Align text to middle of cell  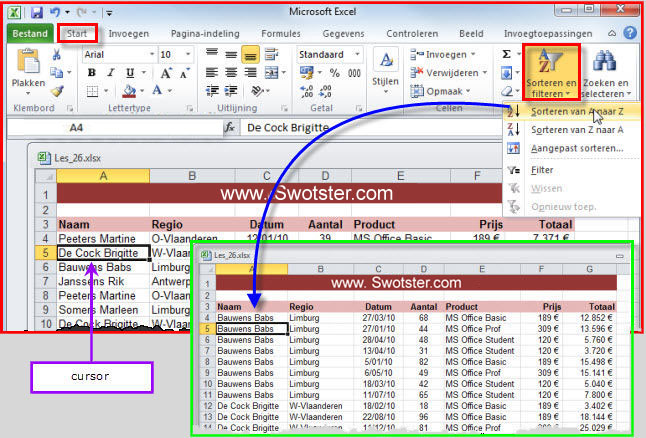pyautogui.click(x=231, y=54)
